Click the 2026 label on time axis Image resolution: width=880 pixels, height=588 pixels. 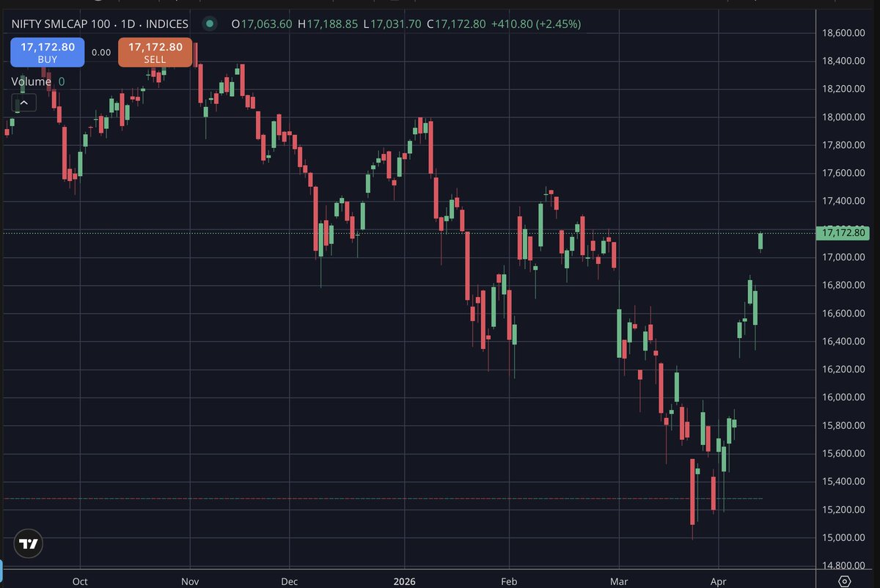point(404,581)
